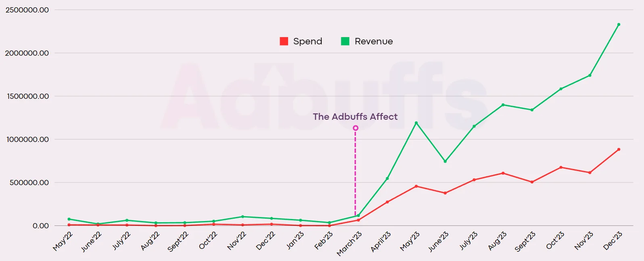Select the Oct'23 spend data point
644x261 pixels.
click(561, 167)
